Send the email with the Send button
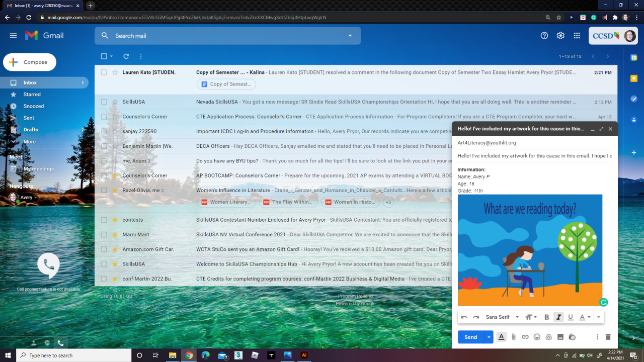The height and width of the screenshot is (362, 644). pos(471,337)
